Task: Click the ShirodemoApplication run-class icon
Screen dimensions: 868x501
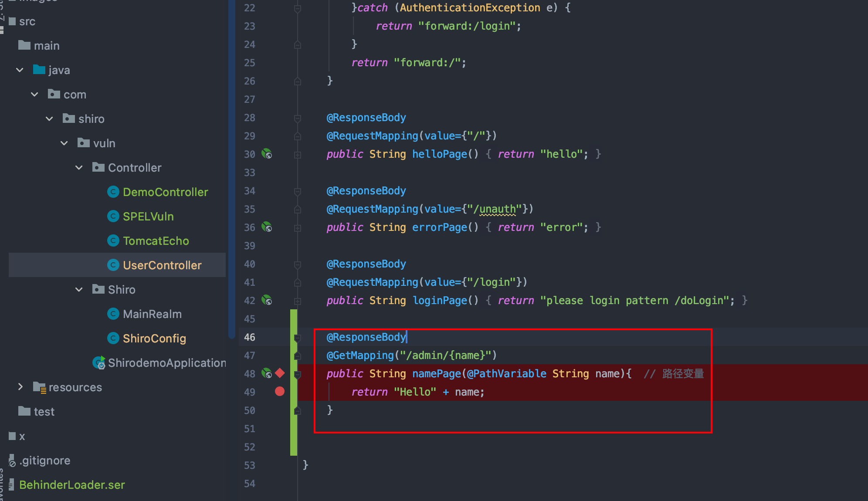Action: click(x=99, y=363)
